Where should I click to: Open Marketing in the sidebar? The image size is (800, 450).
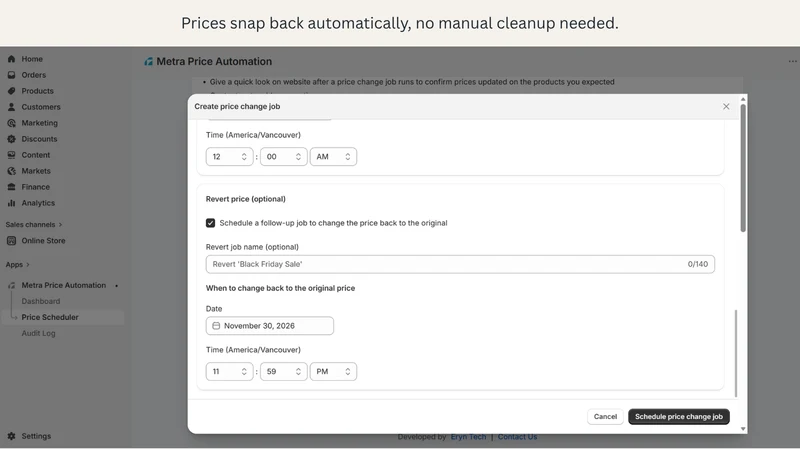pos(39,123)
